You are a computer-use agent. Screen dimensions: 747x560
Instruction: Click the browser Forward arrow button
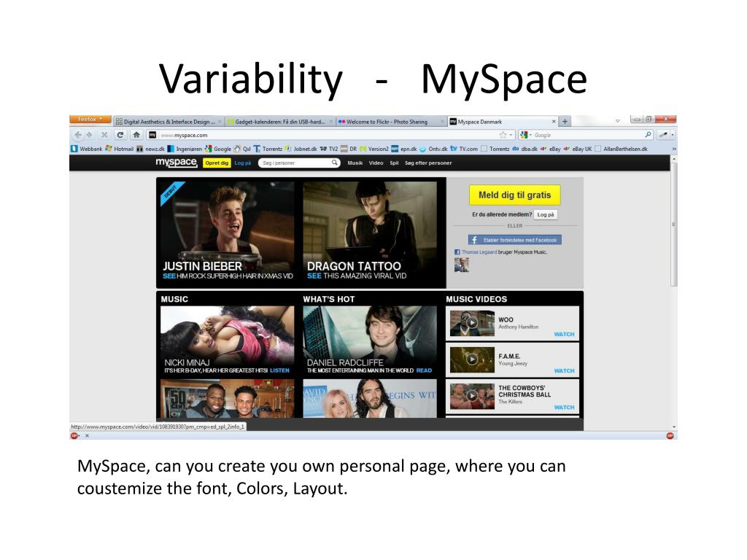(x=89, y=135)
